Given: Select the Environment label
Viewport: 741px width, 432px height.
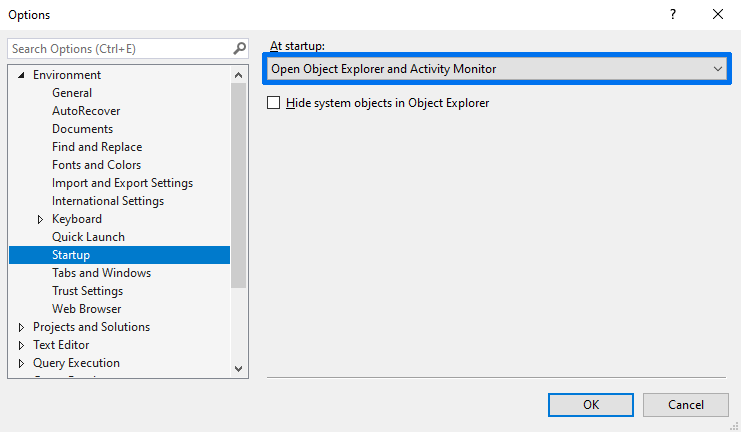Looking at the screenshot, I should point(67,75).
